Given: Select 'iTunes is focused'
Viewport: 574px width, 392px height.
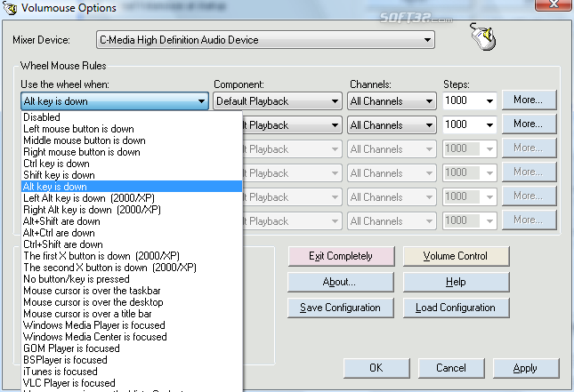Looking at the screenshot, I should pyautogui.click(x=132, y=372).
